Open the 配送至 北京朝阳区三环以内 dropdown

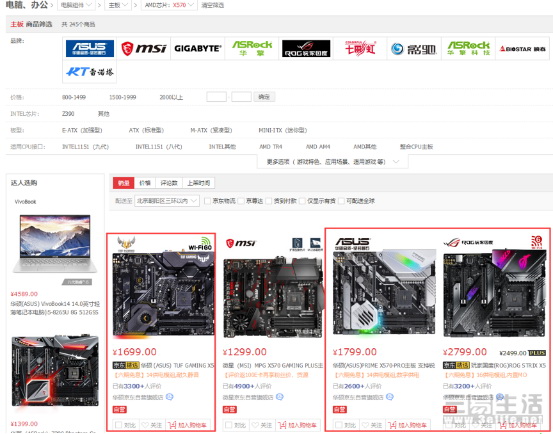[x=167, y=201]
